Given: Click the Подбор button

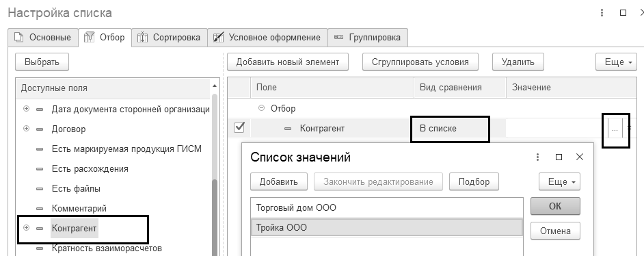Looking at the screenshot, I should tap(474, 181).
